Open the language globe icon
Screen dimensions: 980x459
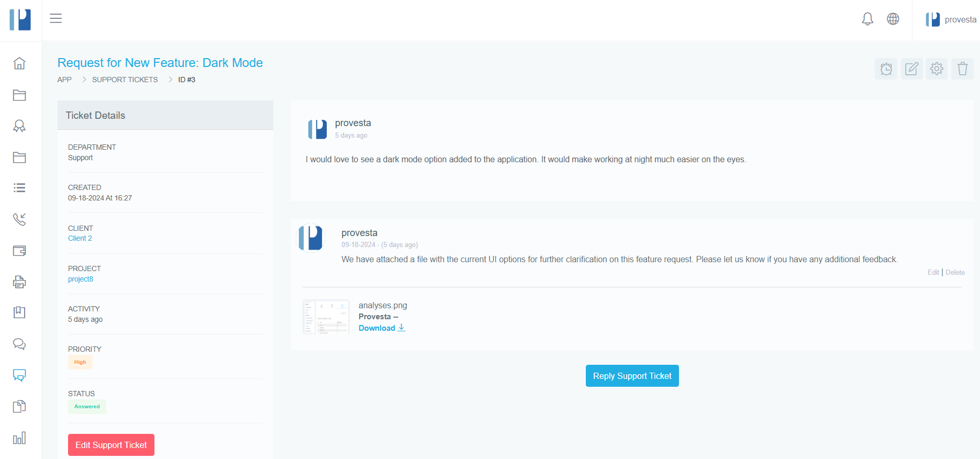[893, 19]
